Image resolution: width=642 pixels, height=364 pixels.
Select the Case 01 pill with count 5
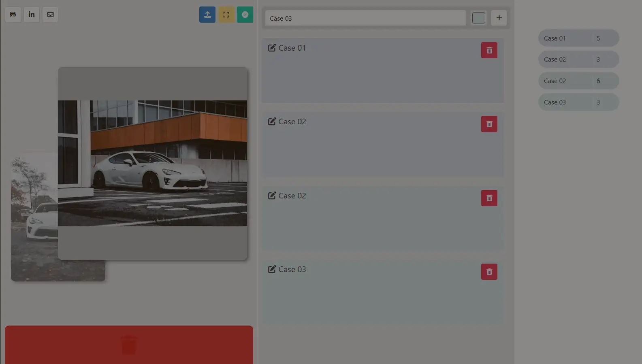(578, 38)
